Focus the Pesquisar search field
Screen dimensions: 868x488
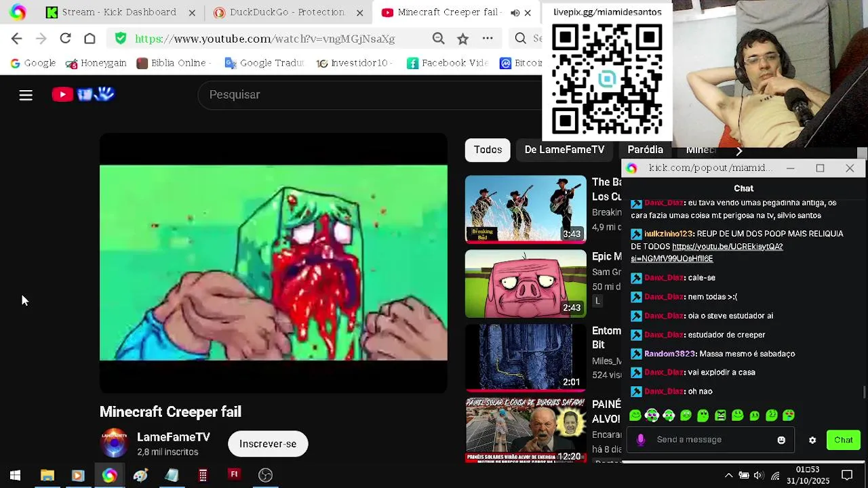pos(370,95)
